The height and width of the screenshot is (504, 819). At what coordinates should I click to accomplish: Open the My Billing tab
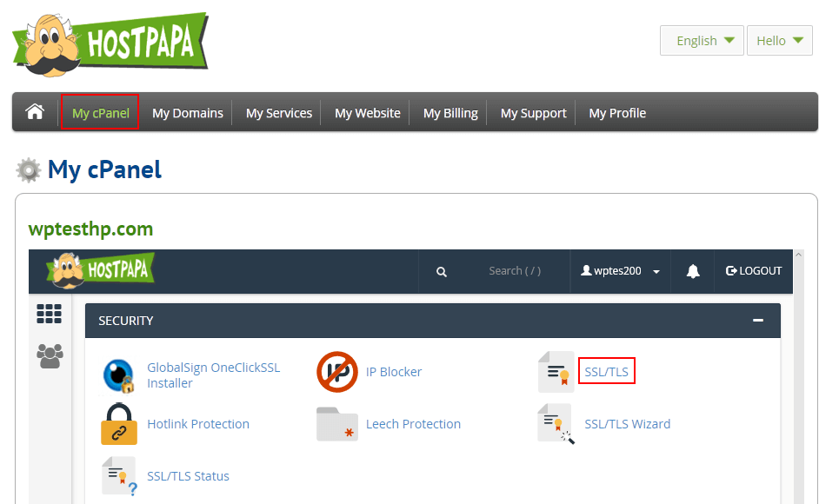[x=450, y=113]
